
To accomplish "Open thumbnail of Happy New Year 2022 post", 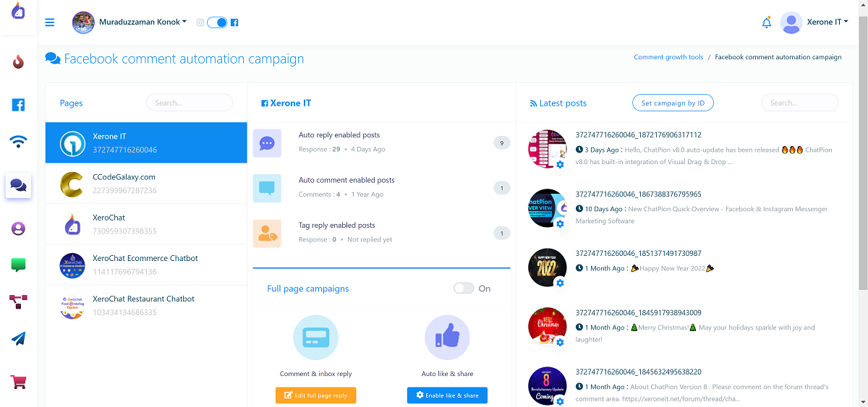I will (548, 267).
